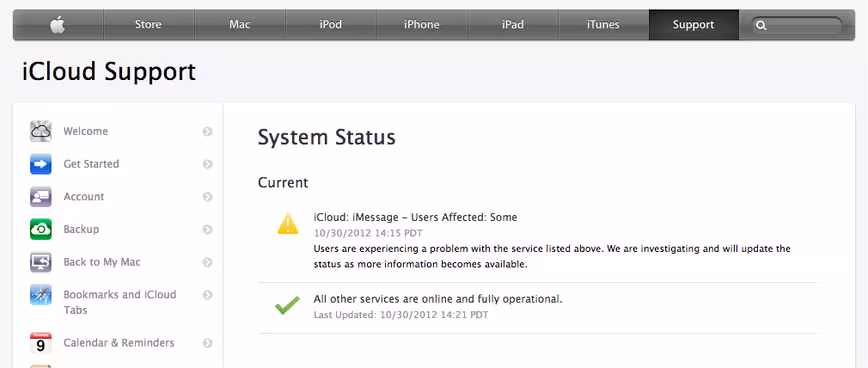Open the Mac navigation tab
The height and width of the screenshot is (368, 868).
(240, 25)
